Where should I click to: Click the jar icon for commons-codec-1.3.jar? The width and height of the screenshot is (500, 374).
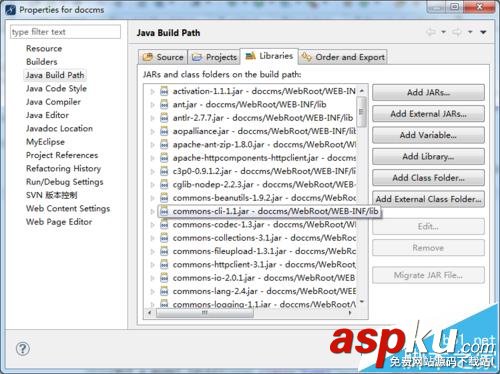(164, 224)
